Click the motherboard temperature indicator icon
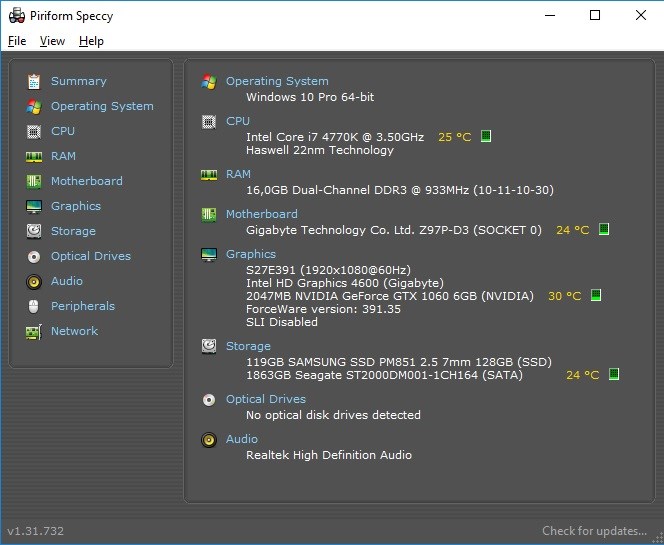The height and width of the screenshot is (545, 664). pos(604,229)
